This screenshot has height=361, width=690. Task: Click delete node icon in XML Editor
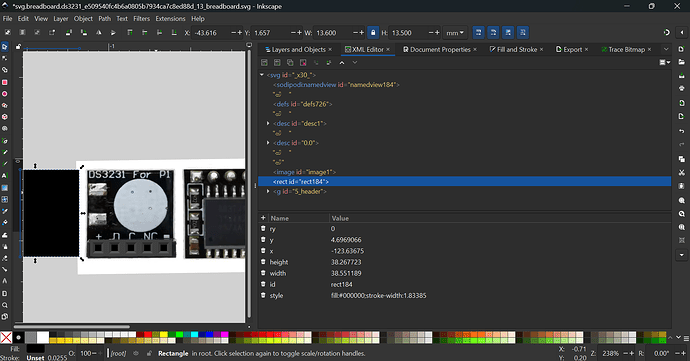[x=303, y=63]
